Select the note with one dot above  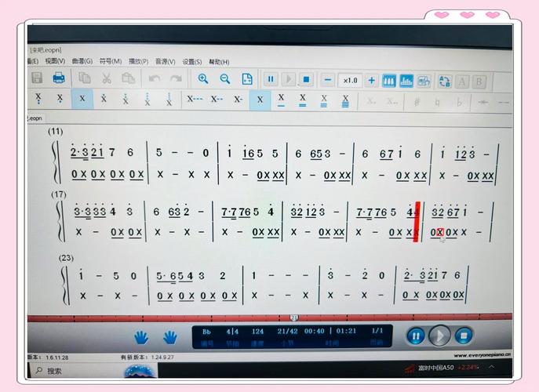tap(104, 99)
